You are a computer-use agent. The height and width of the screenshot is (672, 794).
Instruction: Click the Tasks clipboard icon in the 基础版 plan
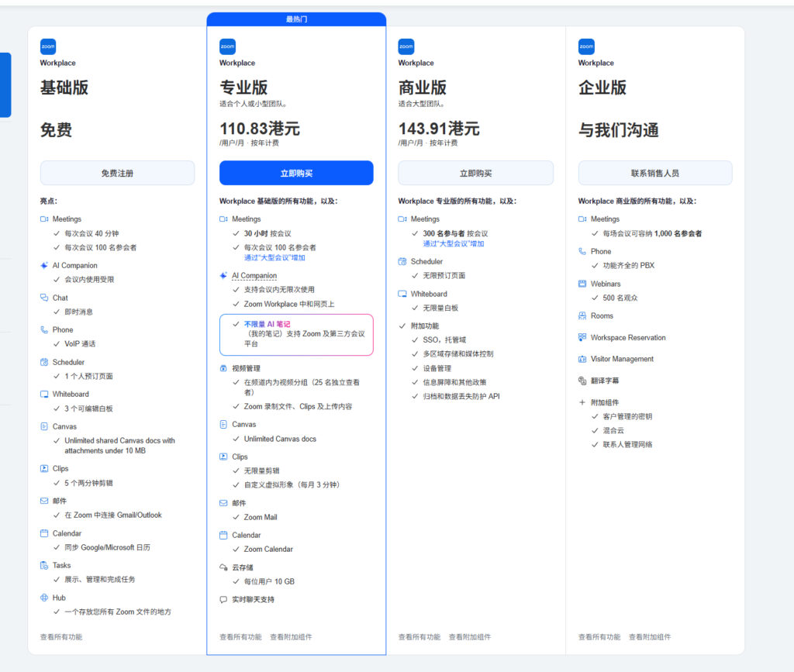tap(44, 565)
